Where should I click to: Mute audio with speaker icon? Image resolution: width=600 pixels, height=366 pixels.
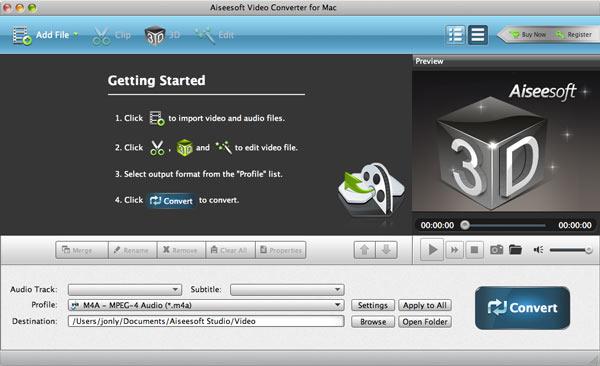click(538, 250)
